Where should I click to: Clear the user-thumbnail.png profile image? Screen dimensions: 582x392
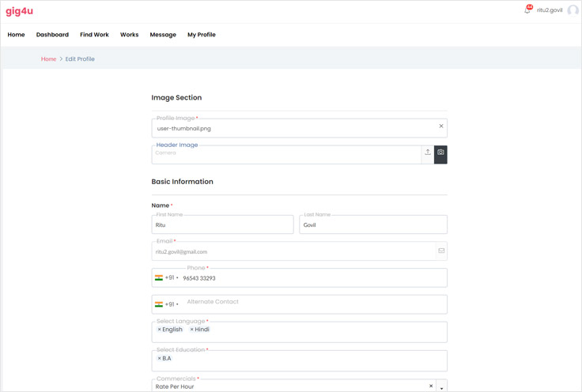click(441, 126)
